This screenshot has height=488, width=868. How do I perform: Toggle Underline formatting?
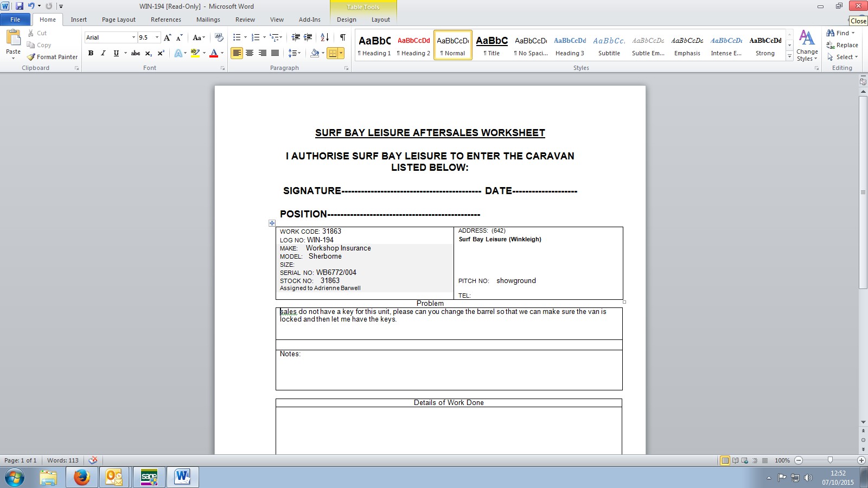116,53
